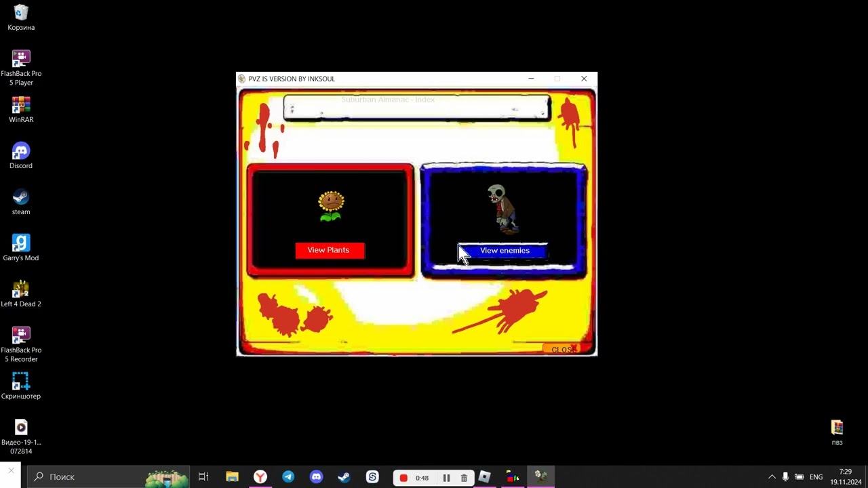Open FlashBack Pro 5 Recorder desktop icon

coord(21,344)
